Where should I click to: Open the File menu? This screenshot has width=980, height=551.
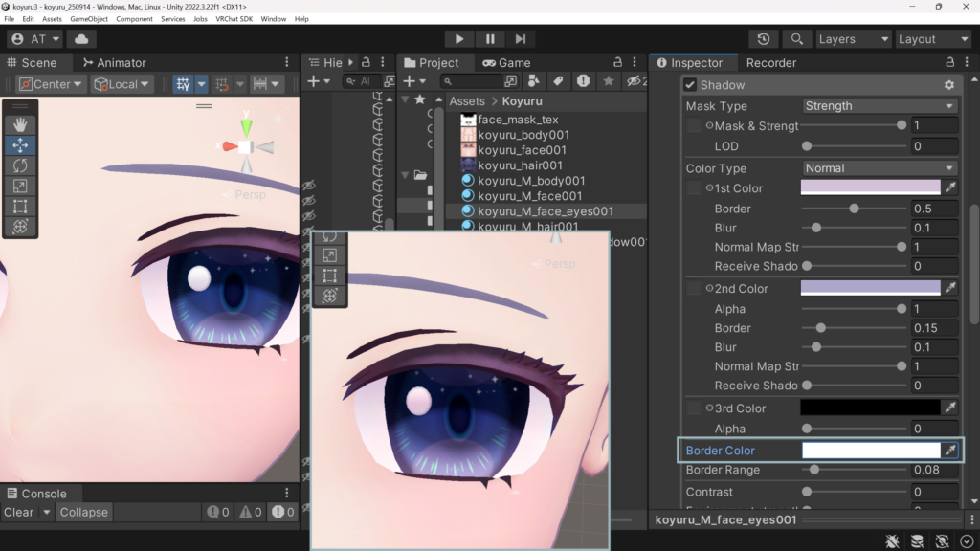[x=10, y=19]
